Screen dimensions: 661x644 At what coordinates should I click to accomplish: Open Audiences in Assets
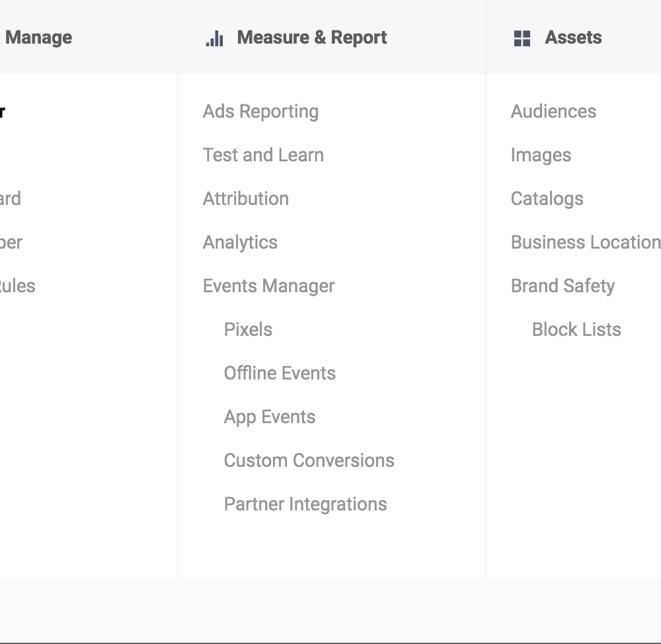[553, 111]
